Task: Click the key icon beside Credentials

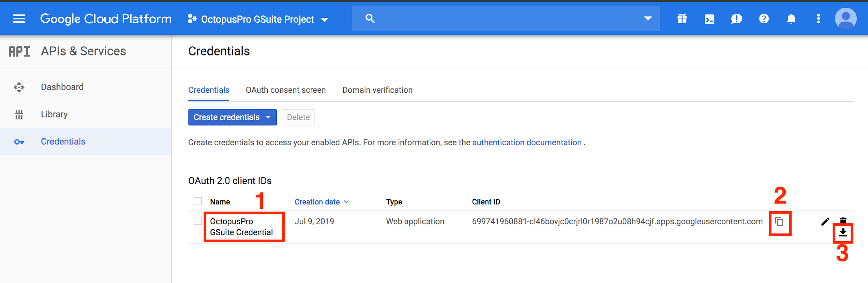Action: [19, 142]
